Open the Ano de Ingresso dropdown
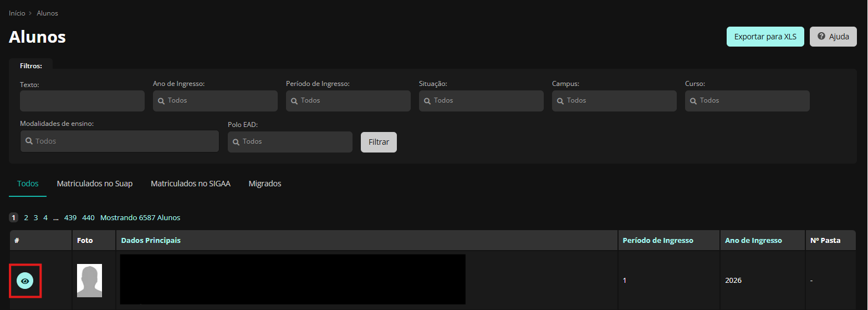The width and height of the screenshot is (868, 310). [215, 101]
